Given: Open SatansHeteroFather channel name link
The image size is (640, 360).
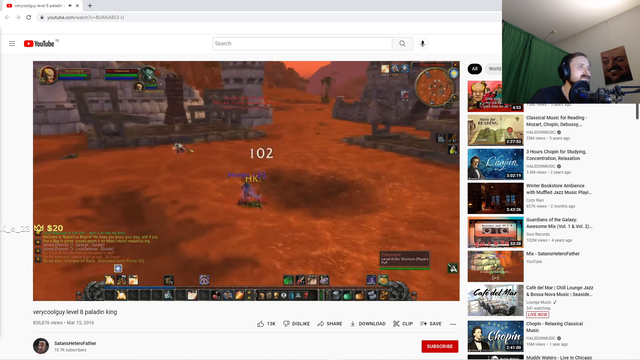Looking at the screenshot, I should coord(75,343).
